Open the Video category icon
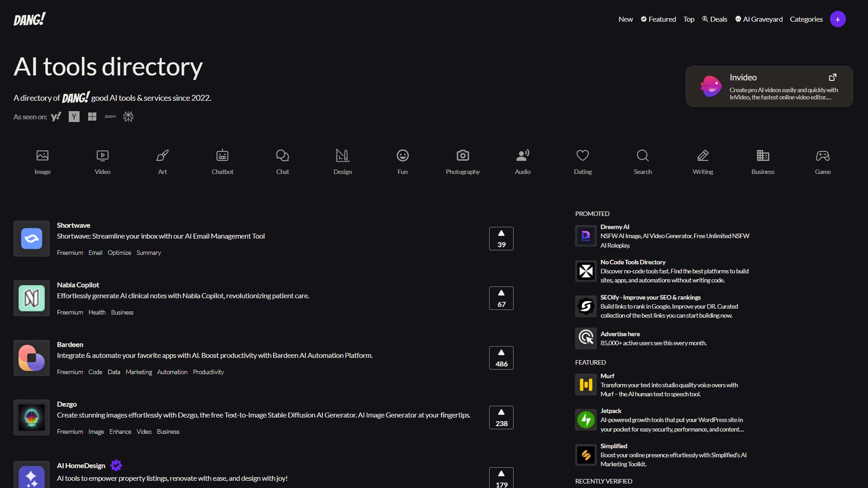 pyautogui.click(x=103, y=156)
